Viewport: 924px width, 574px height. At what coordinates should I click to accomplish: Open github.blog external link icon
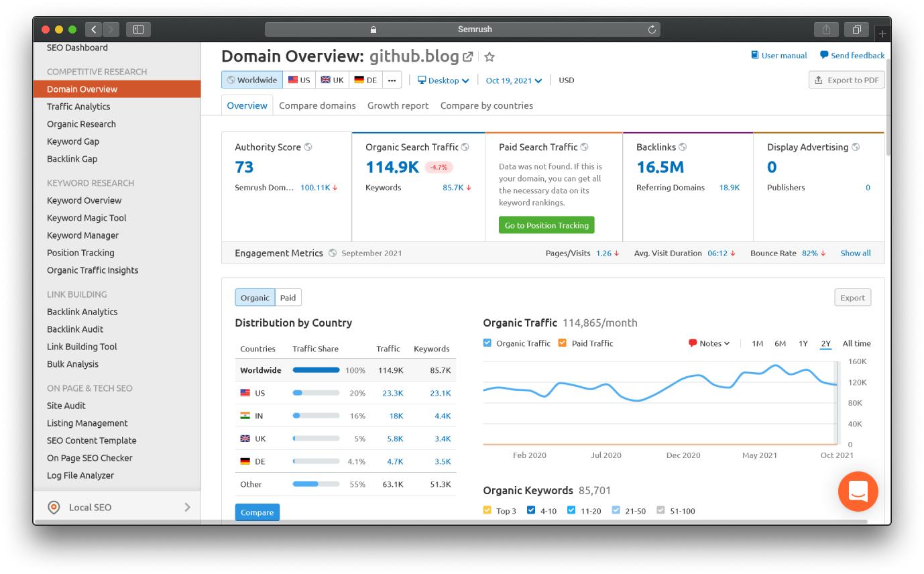468,57
